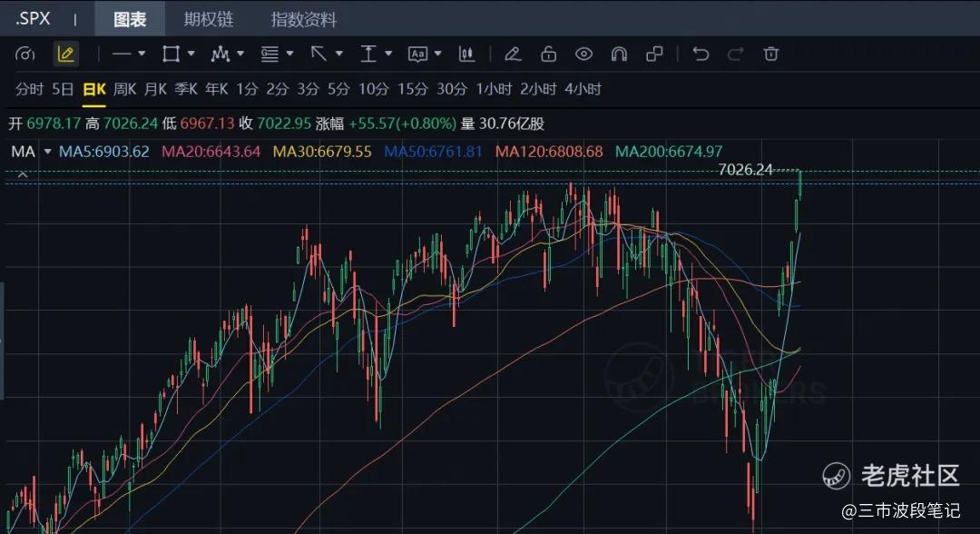Select the 年K yearly period

[217, 89]
